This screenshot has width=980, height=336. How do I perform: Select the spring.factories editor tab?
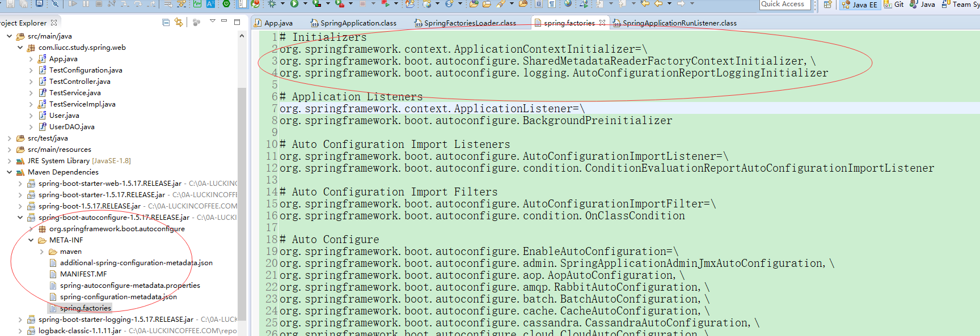(569, 23)
